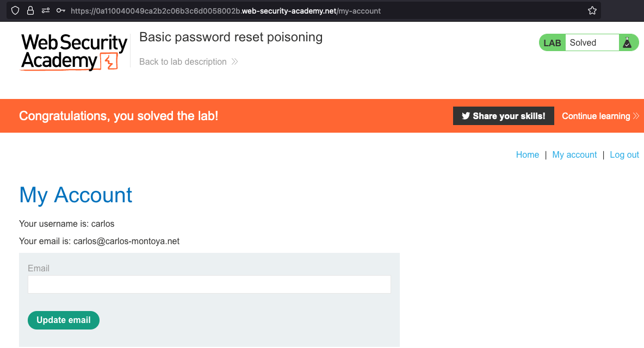Image resolution: width=644 pixels, height=348 pixels.
Task: Open the My account menu link
Action: click(574, 155)
